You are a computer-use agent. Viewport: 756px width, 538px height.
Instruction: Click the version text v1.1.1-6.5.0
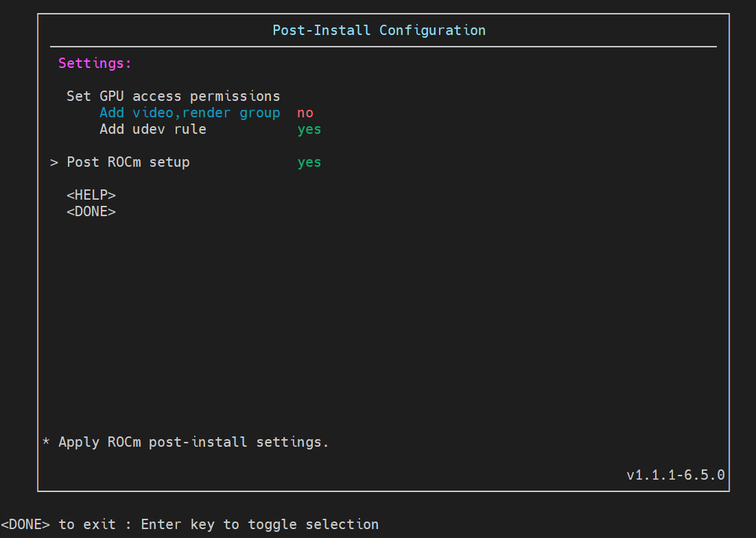(676, 475)
